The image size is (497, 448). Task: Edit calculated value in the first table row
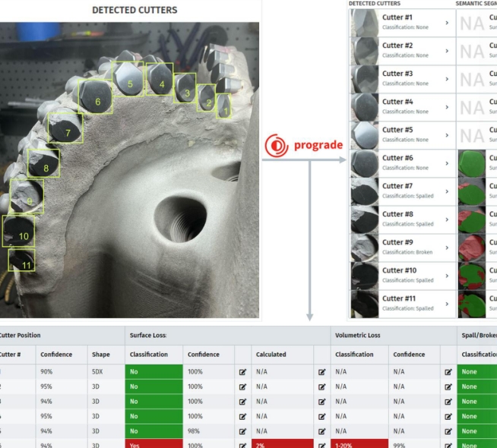318,372
